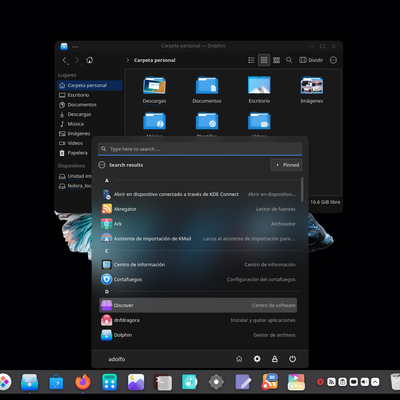Launch Discover software center
This screenshot has height=400, width=400.
(x=198, y=305)
